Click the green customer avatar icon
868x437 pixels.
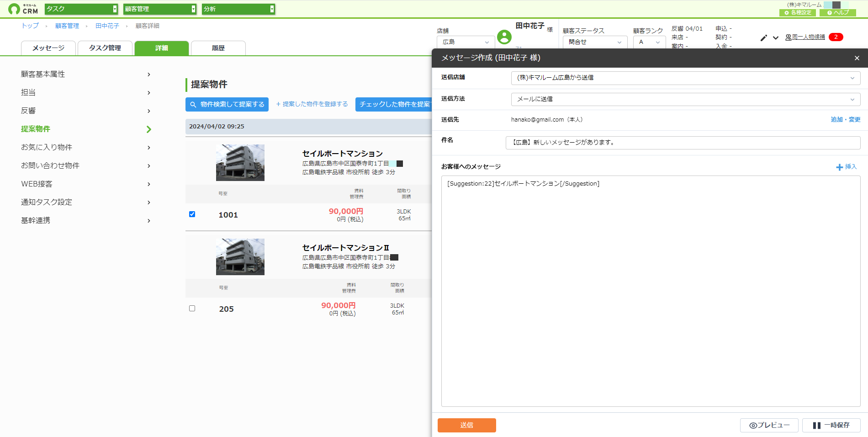[x=504, y=37]
